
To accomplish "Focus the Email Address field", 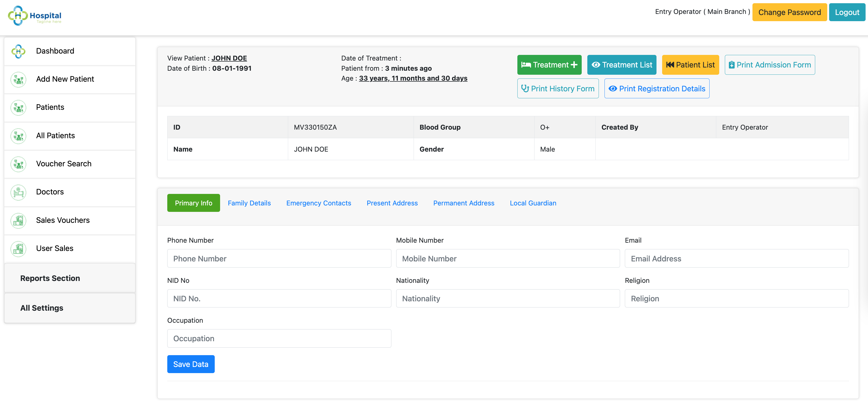I will pyautogui.click(x=737, y=258).
